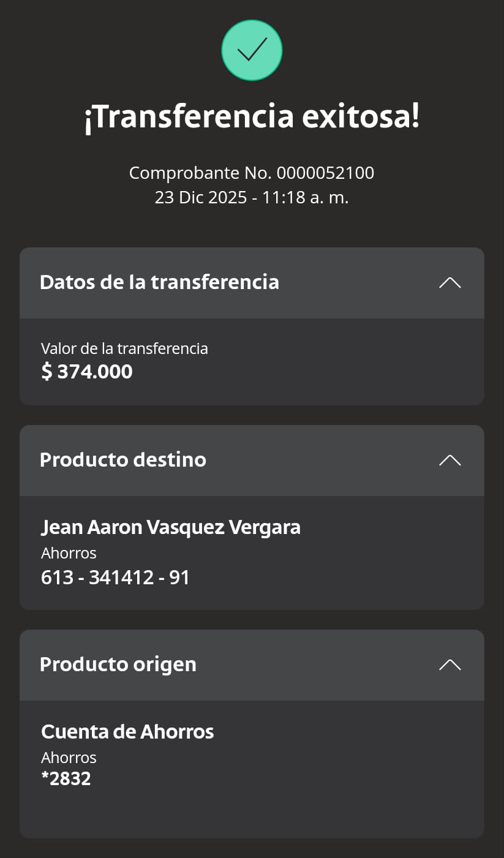The width and height of the screenshot is (504, 858).
Task: Click the Producto destino section title
Action: click(123, 460)
